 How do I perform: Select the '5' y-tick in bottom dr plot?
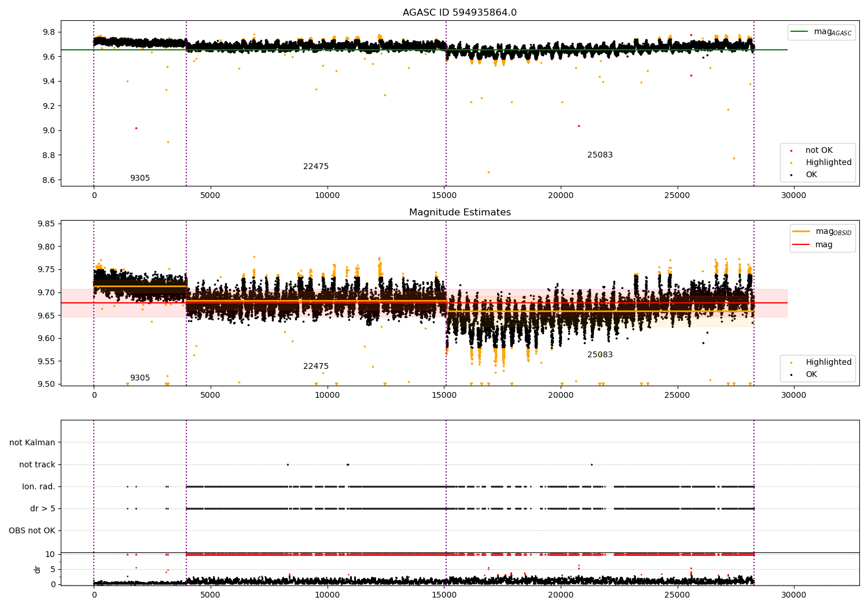tap(53, 570)
